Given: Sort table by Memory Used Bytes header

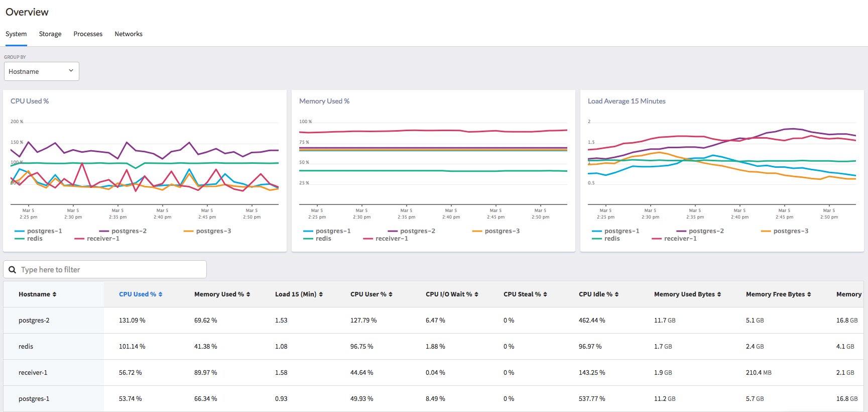Looking at the screenshot, I should tap(684, 294).
